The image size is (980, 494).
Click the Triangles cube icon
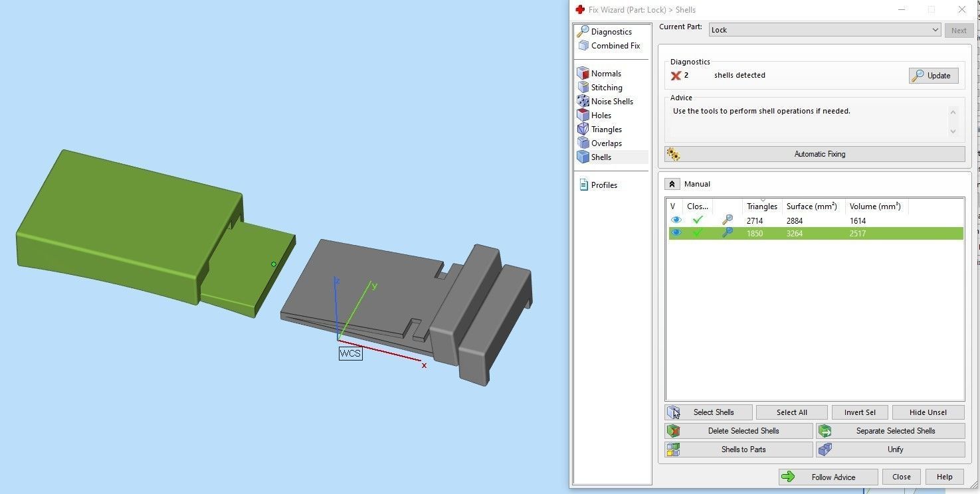point(583,129)
